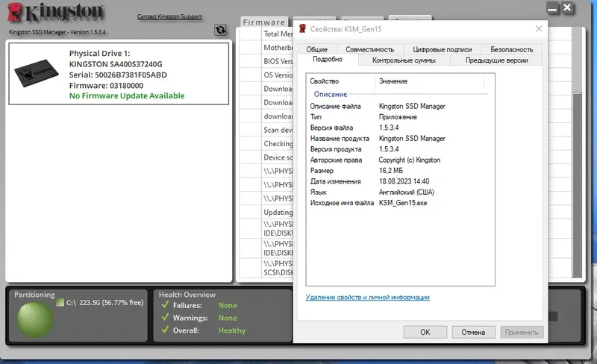Click the Physical Drive 1 label
This screenshot has height=364, width=597.
click(x=99, y=53)
